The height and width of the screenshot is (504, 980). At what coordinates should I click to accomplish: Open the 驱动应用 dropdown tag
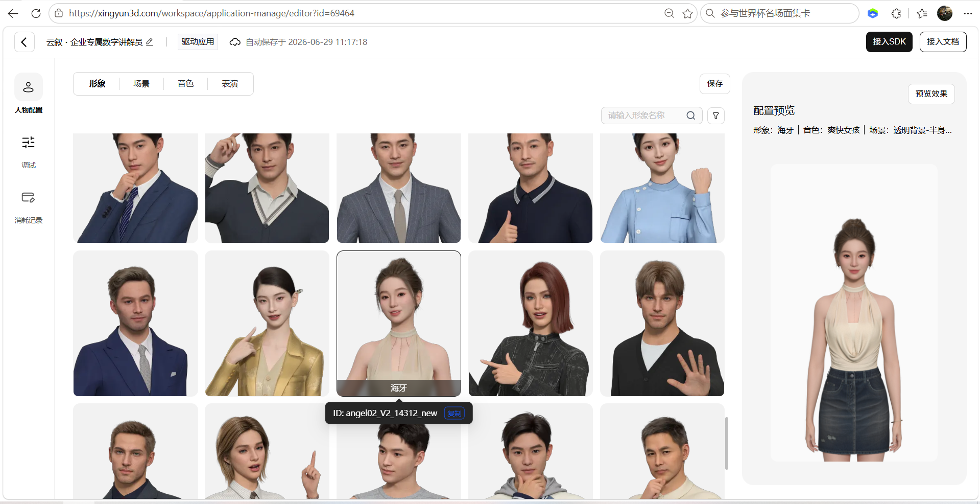(x=198, y=42)
